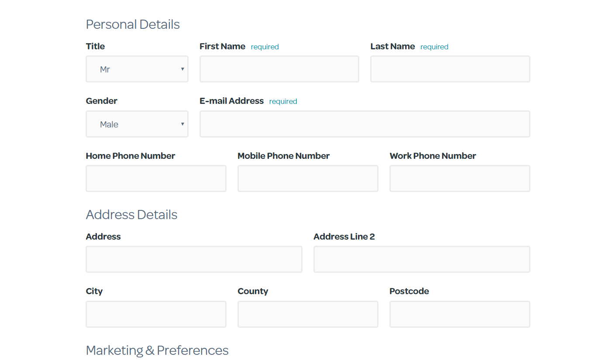The height and width of the screenshot is (364, 609).
Task: Open the Gender dropdown
Action: [x=137, y=124]
